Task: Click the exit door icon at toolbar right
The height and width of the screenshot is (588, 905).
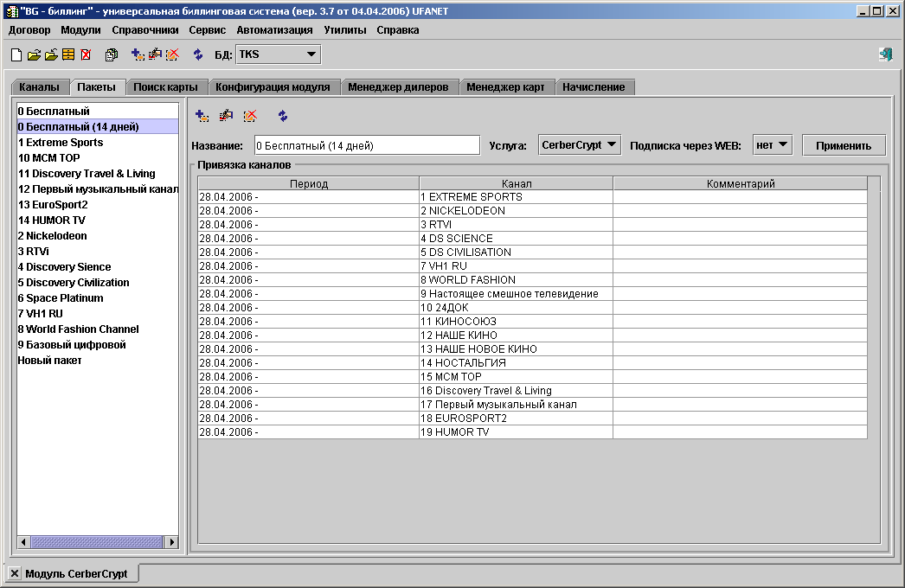Action: coord(885,54)
